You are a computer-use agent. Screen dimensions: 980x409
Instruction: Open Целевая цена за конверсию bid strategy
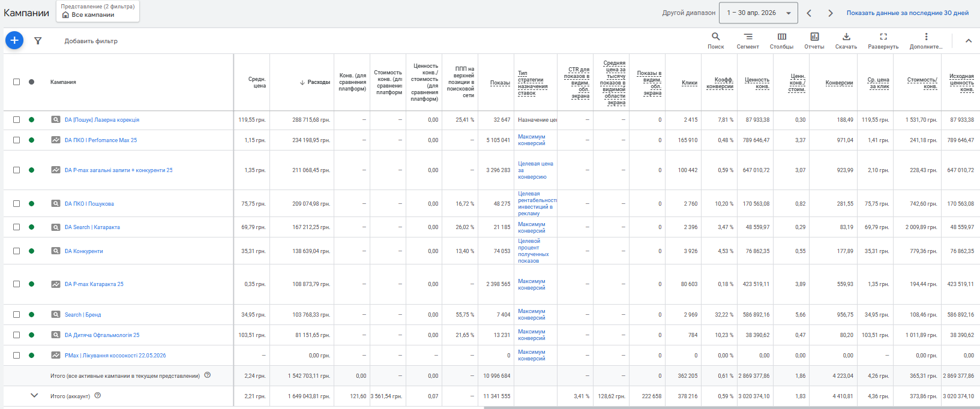(535, 170)
